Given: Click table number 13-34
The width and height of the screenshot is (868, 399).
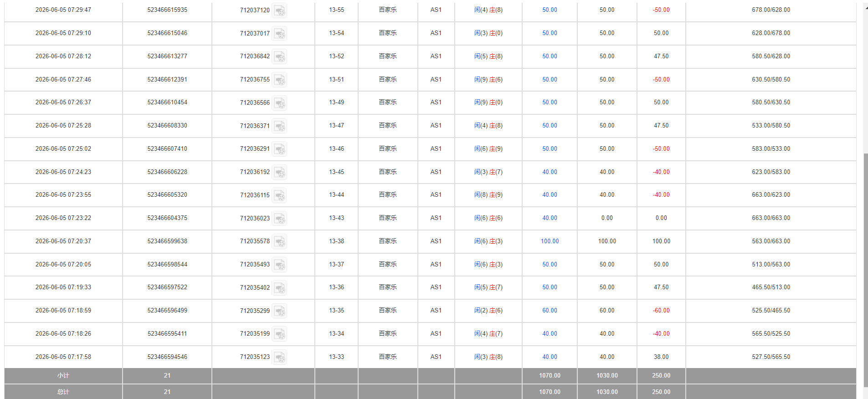Looking at the screenshot, I should click(x=337, y=333).
